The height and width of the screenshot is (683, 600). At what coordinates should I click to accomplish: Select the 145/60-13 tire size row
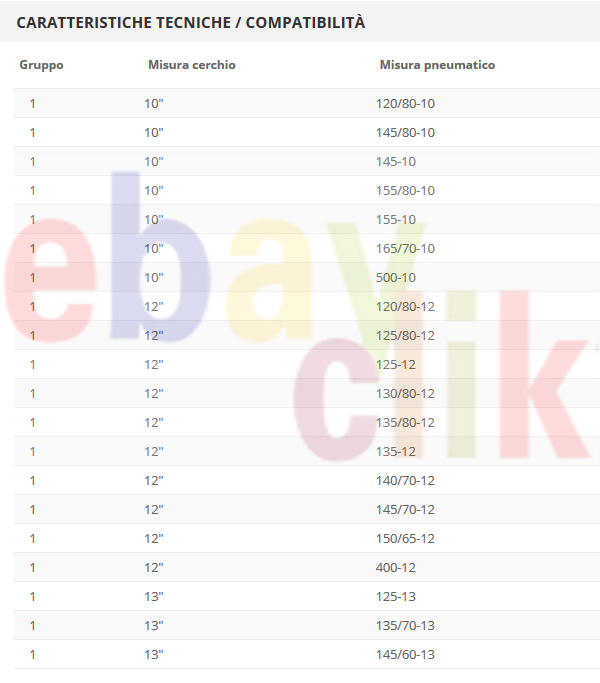[x=307, y=654]
